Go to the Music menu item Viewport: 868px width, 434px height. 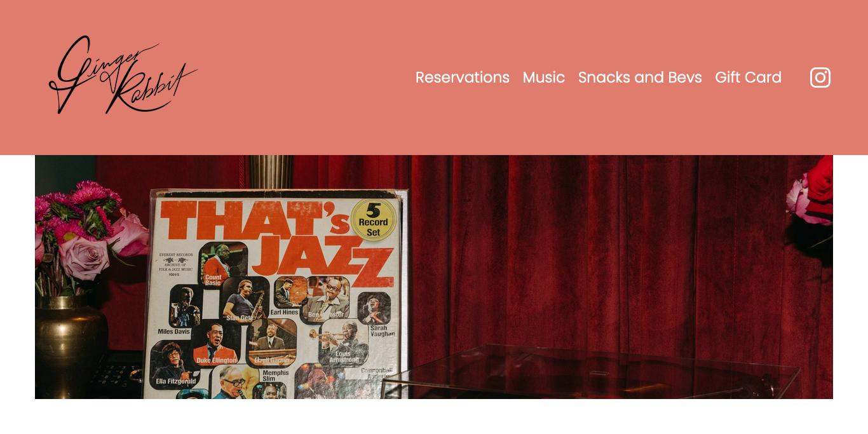point(544,78)
